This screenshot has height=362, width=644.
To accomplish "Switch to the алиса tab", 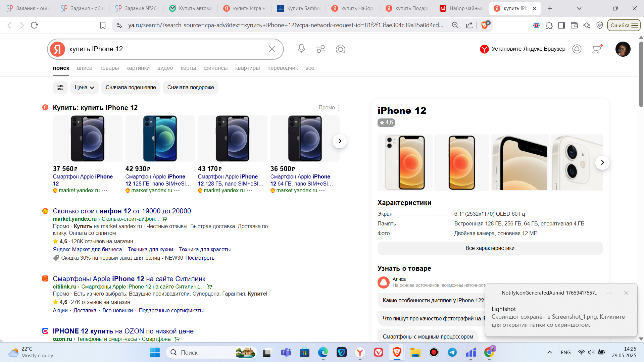I will [x=85, y=68].
